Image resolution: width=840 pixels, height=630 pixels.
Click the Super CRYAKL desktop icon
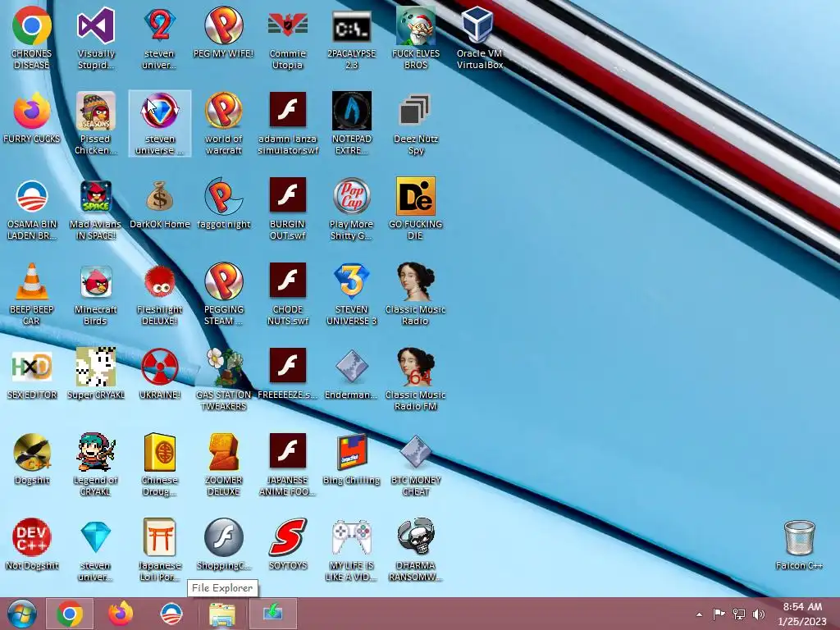(96, 374)
